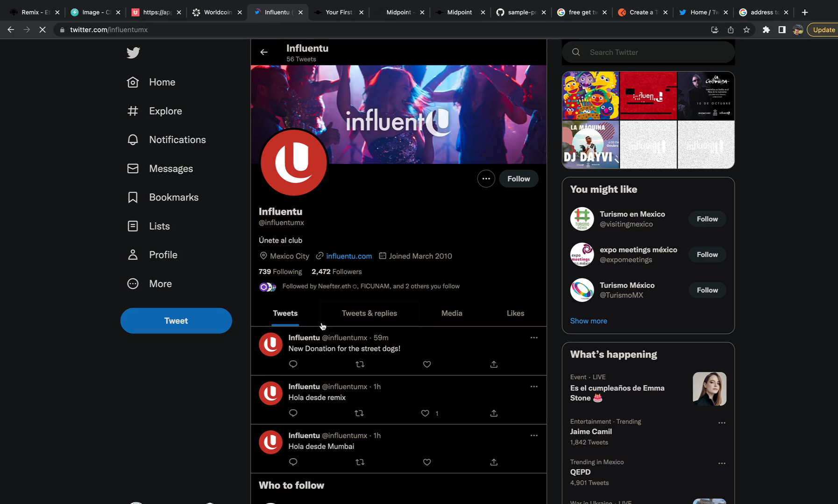
Task: Open a new browser tab
Action: [x=804, y=12]
